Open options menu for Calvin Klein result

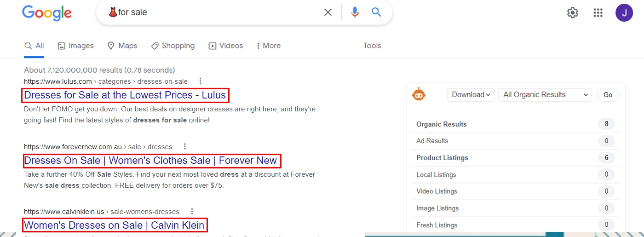click(192, 212)
